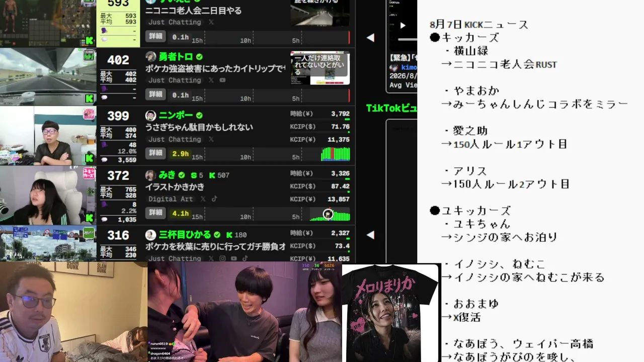Click stream title イラストかきかき
This screenshot has width=644, height=362.
pos(175,187)
